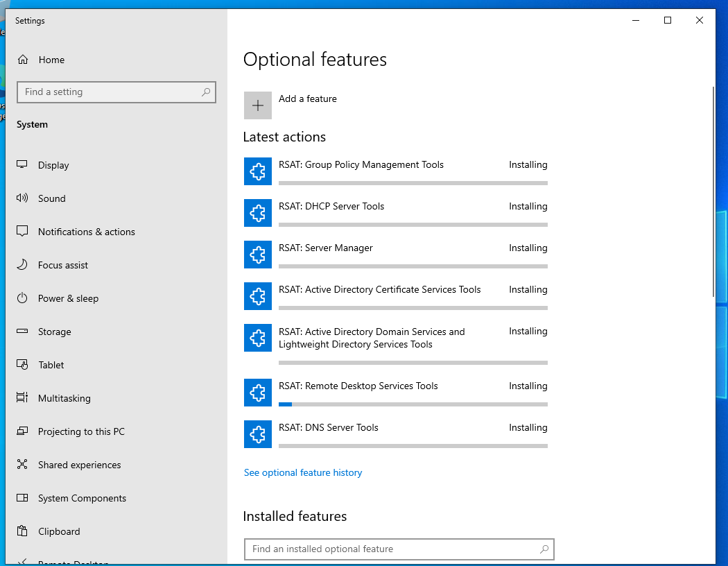Open See optional feature history link

303,472
